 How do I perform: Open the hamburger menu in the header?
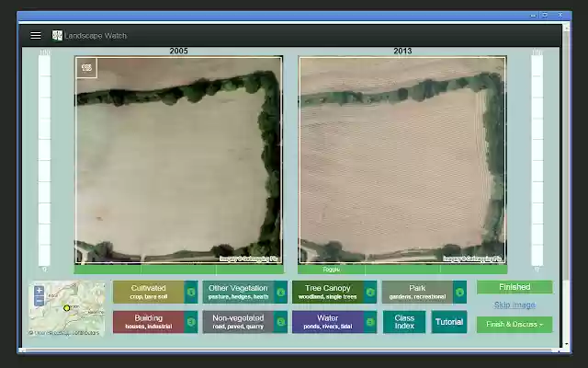pos(36,35)
